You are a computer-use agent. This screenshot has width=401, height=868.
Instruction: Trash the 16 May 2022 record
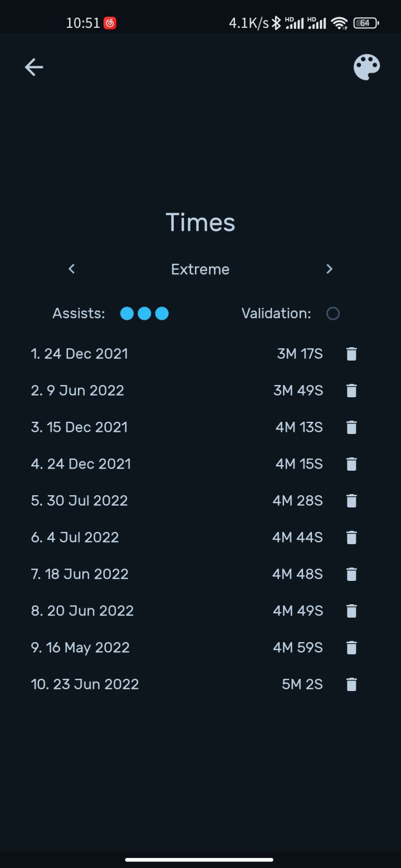pos(351,648)
